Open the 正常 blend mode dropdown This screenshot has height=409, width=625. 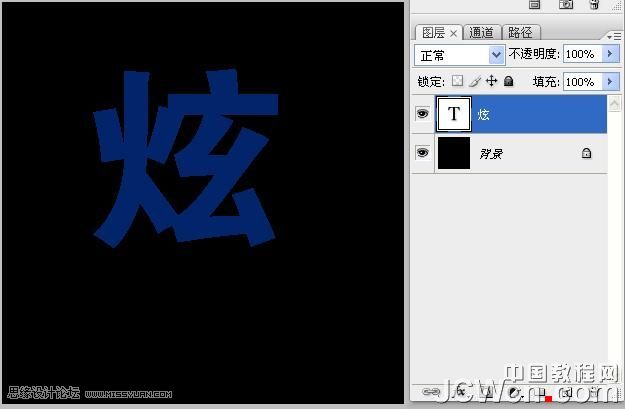pyautogui.click(x=460, y=55)
